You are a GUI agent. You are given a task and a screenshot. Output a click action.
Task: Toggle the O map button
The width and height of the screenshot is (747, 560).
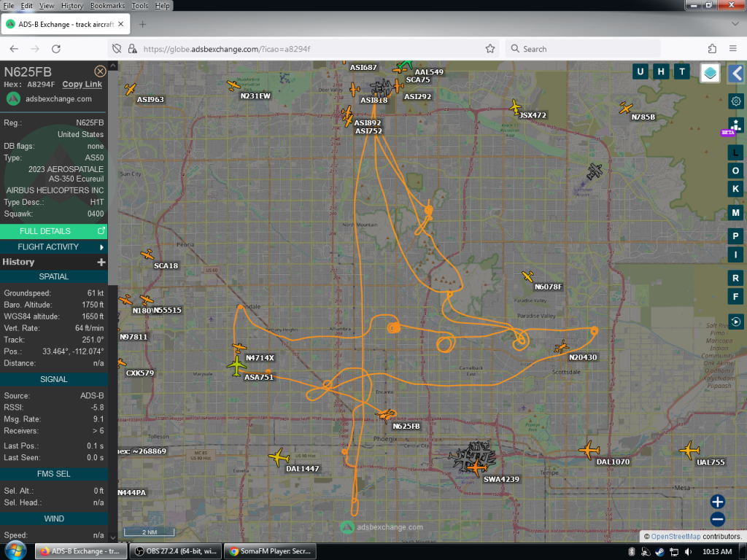point(735,171)
